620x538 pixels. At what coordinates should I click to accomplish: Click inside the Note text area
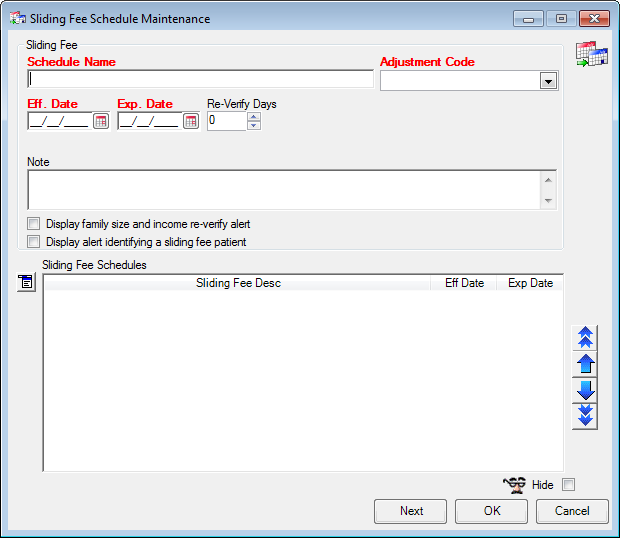click(x=284, y=190)
